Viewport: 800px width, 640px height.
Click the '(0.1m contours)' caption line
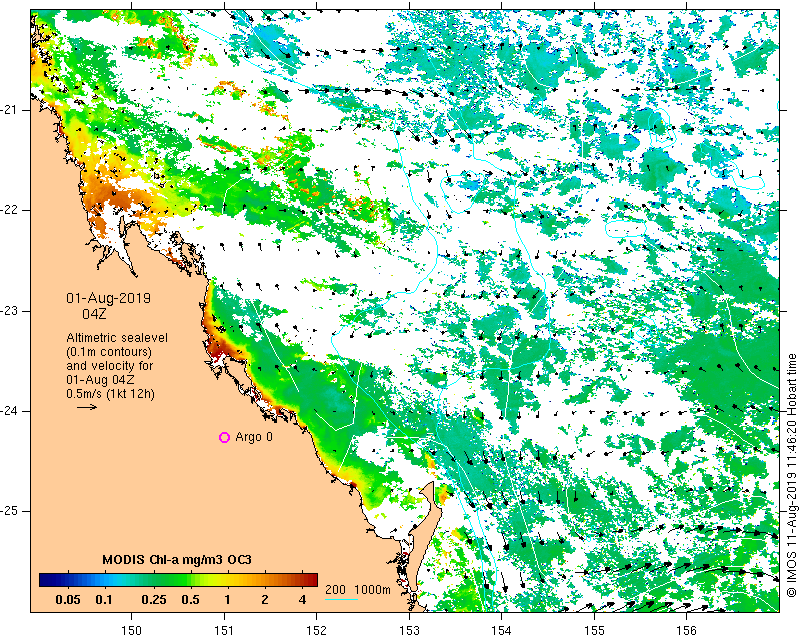(x=109, y=352)
